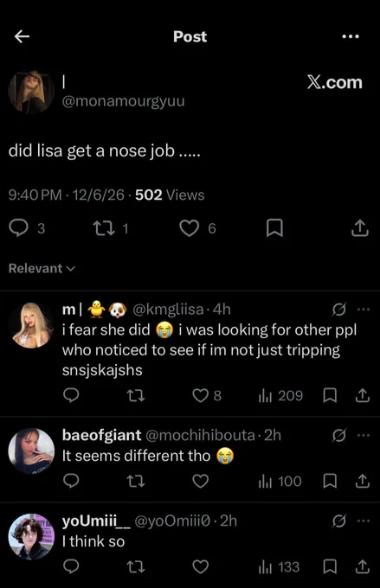Like @kmgliisa's reply with 8 likes
Image resolution: width=380 pixels, height=588 pixels.
click(200, 396)
